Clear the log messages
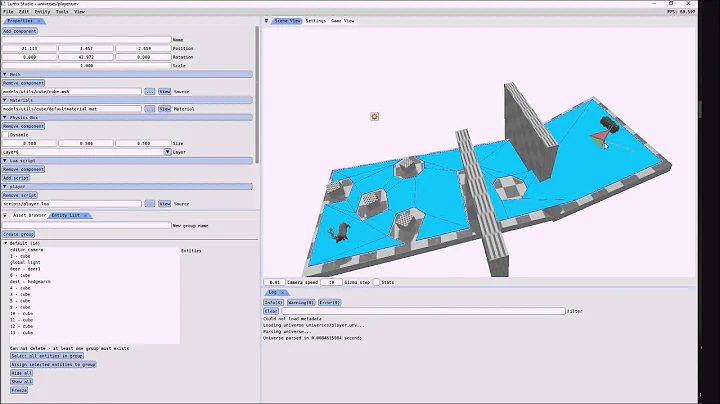720x404 pixels. coord(271,311)
